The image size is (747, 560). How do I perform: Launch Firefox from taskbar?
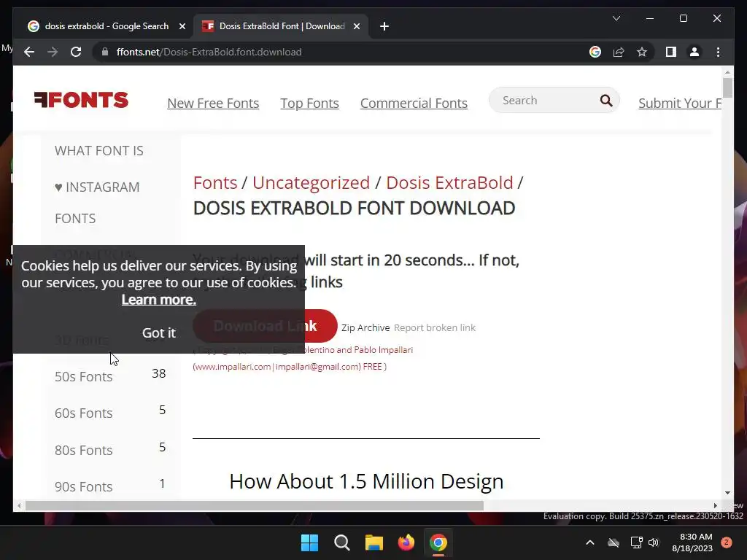tap(406, 542)
